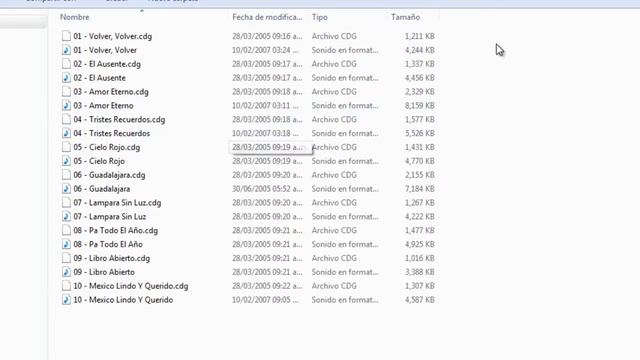640x360 pixels.
Task: Select audio file name 08 - Pa Todo El Año
Action: click(x=108, y=244)
